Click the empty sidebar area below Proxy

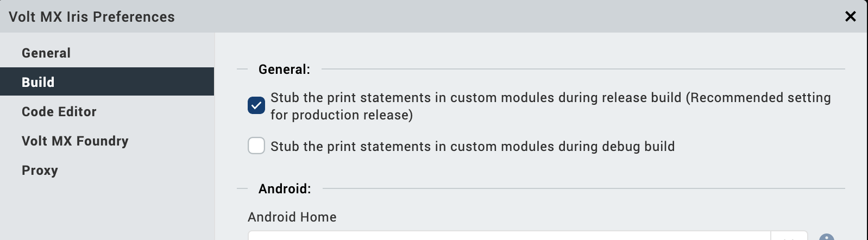106,212
